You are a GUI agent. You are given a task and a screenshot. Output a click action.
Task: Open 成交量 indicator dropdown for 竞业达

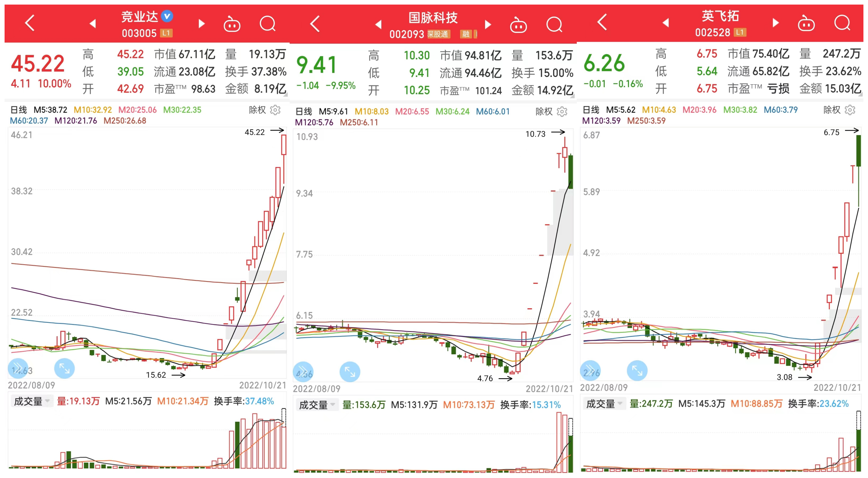coord(32,401)
